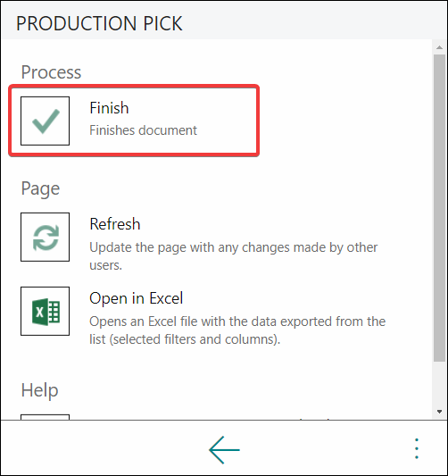The image size is (448, 476).
Task: Select the Finish action label
Action: [x=109, y=108]
